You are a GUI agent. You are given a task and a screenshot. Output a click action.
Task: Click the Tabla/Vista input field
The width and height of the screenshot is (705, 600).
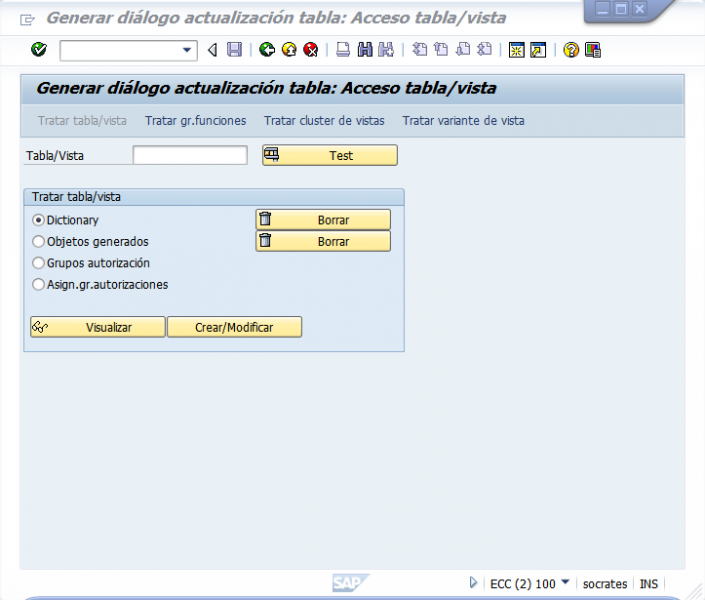190,155
